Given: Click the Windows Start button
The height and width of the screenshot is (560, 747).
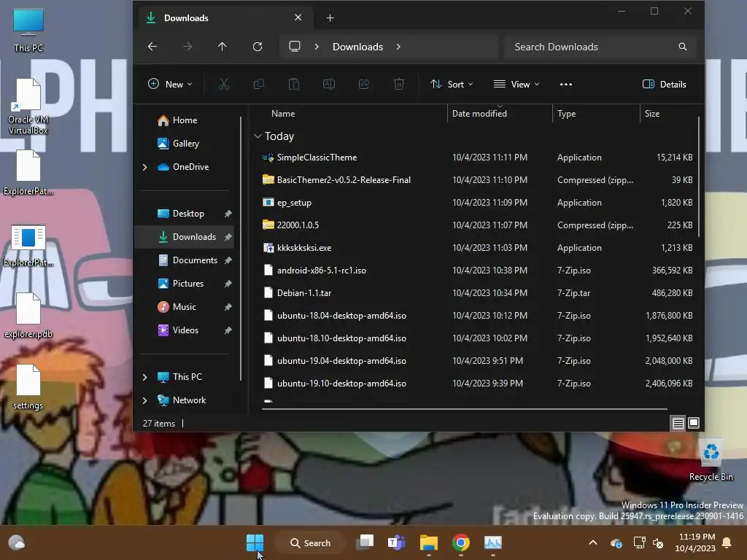Looking at the screenshot, I should point(255,542).
